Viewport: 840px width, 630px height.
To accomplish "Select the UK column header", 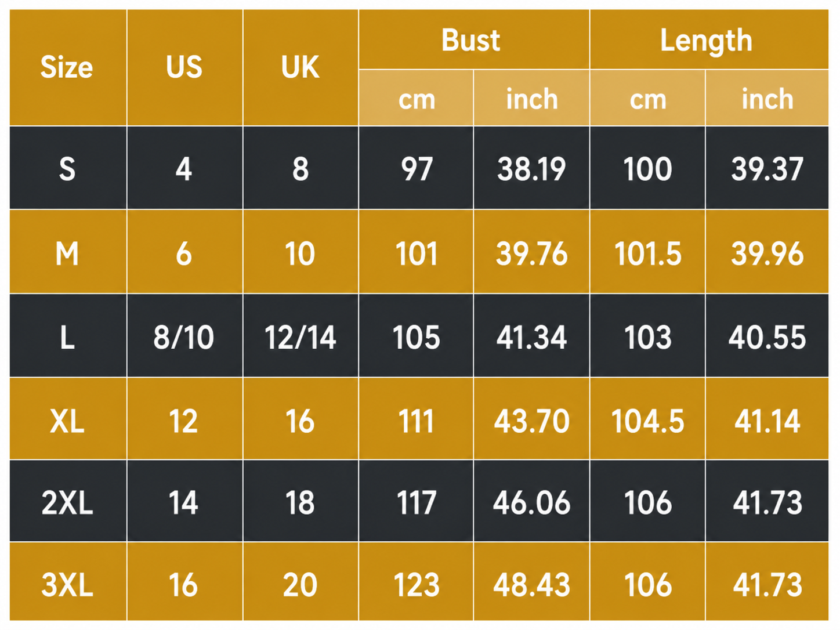I will (300, 67).
